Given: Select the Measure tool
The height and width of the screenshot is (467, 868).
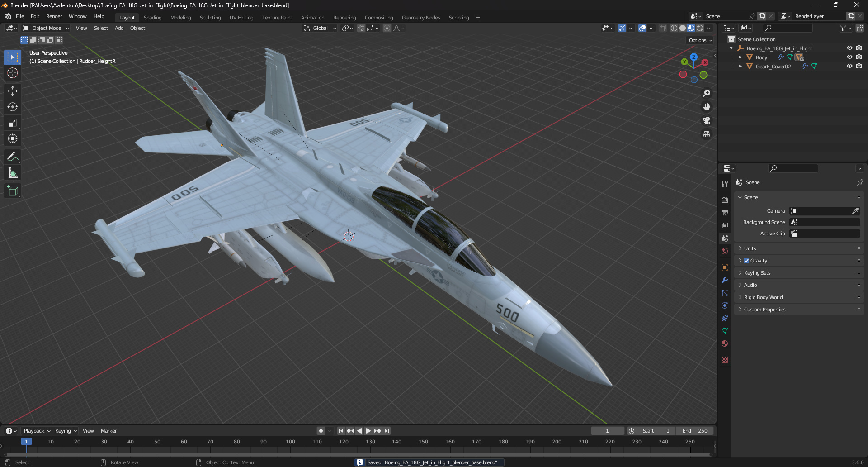Looking at the screenshot, I should tap(13, 172).
